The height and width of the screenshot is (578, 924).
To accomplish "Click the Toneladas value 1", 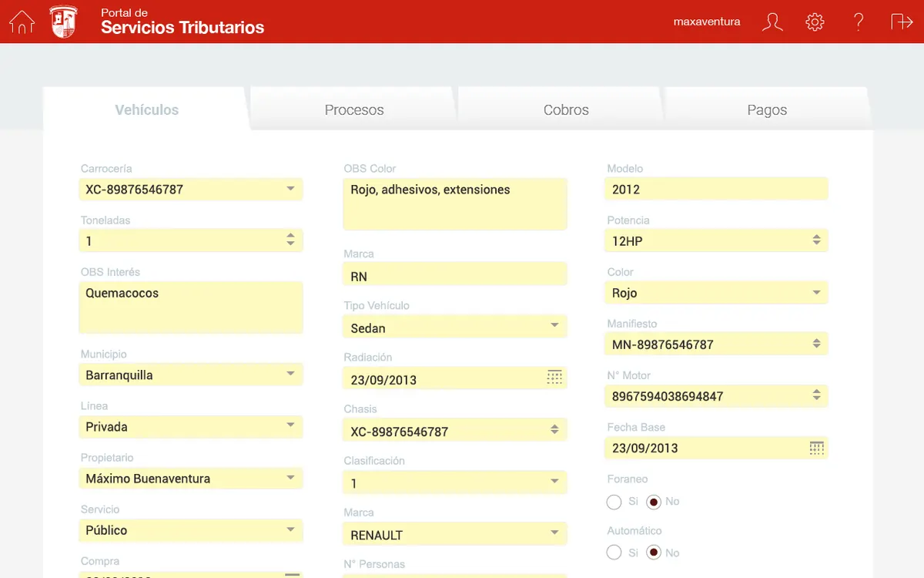I will click(89, 241).
